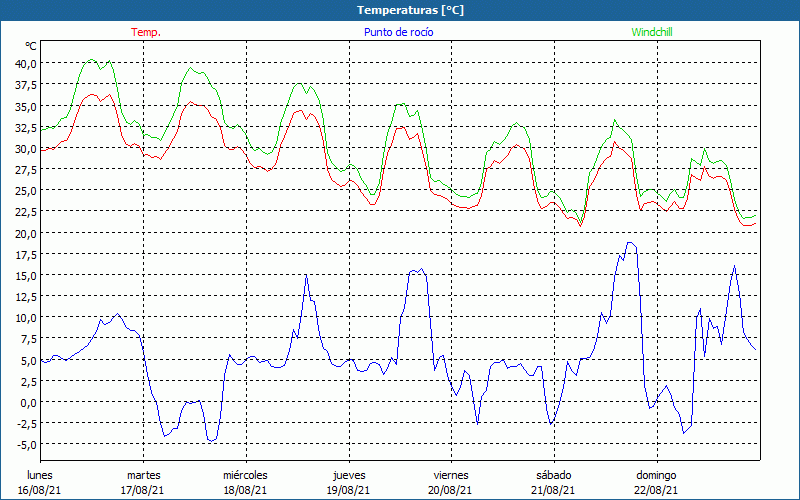The width and height of the screenshot is (800, 500).
Task: Click the 'sábado' day label
Action: click(554, 475)
